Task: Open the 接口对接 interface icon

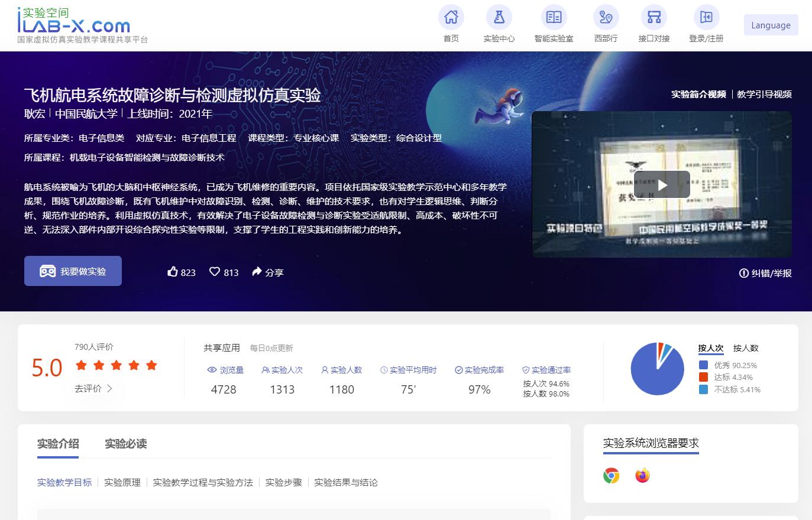Action: (654, 17)
